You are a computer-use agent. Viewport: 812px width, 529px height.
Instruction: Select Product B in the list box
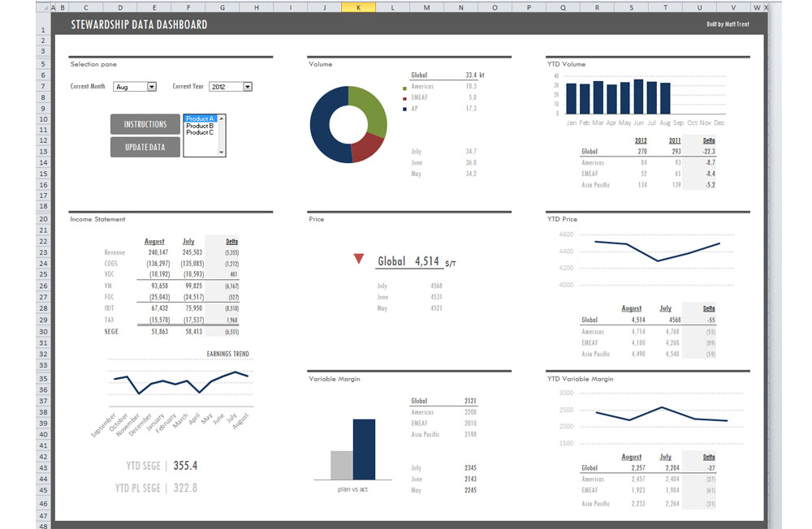200,126
